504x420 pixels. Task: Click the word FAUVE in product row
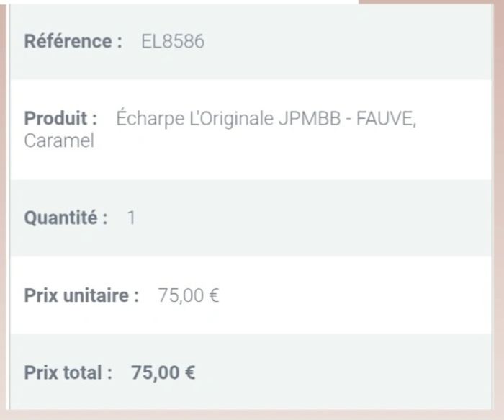click(387, 119)
